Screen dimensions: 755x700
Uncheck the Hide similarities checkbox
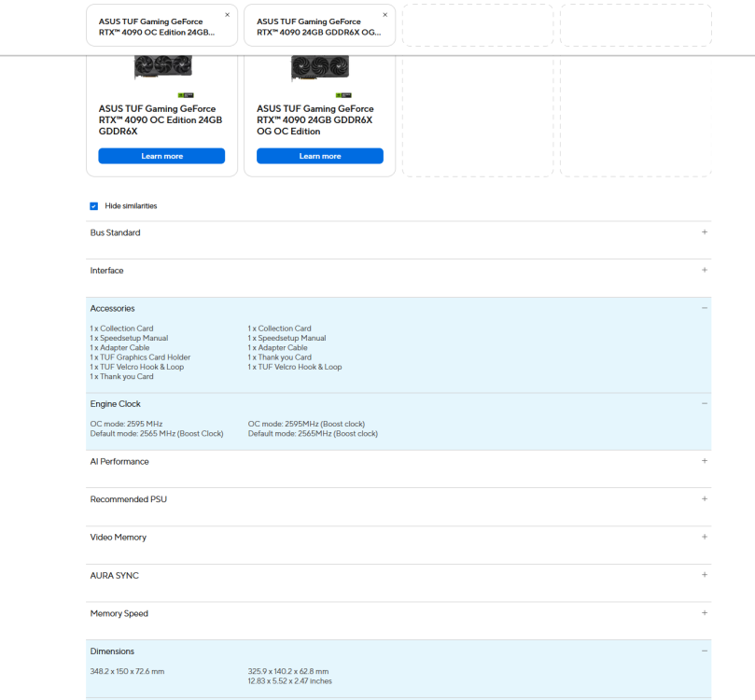94,206
